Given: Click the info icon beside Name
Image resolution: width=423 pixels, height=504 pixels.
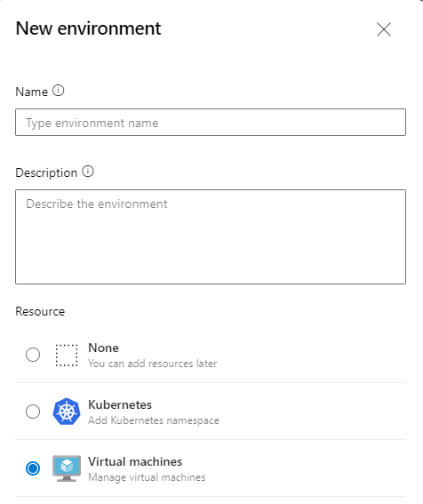Looking at the screenshot, I should pos(58,91).
